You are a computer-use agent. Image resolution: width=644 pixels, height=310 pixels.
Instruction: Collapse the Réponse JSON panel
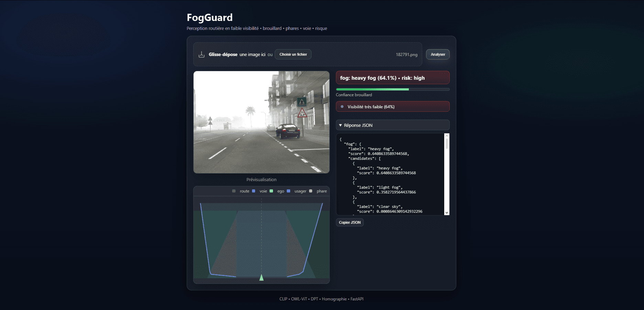(x=392, y=125)
